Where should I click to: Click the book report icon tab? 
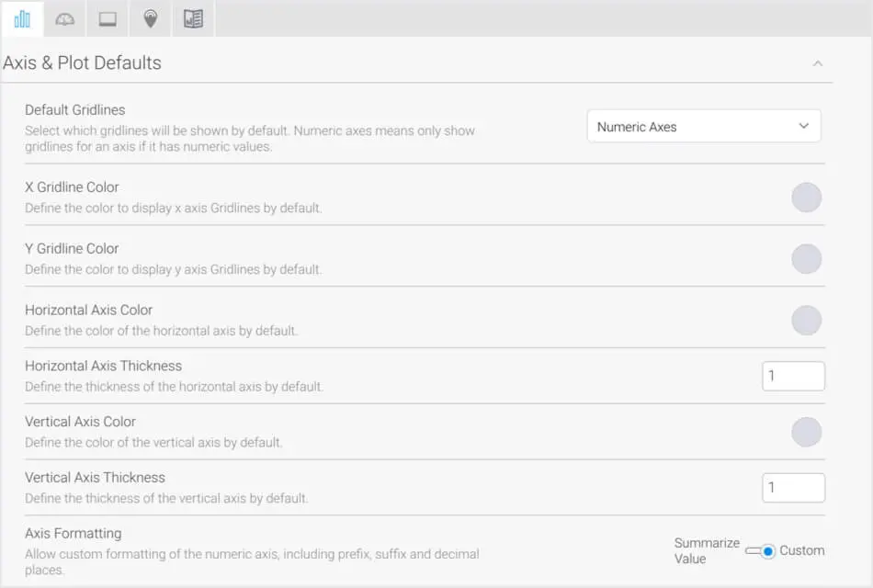click(193, 18)
